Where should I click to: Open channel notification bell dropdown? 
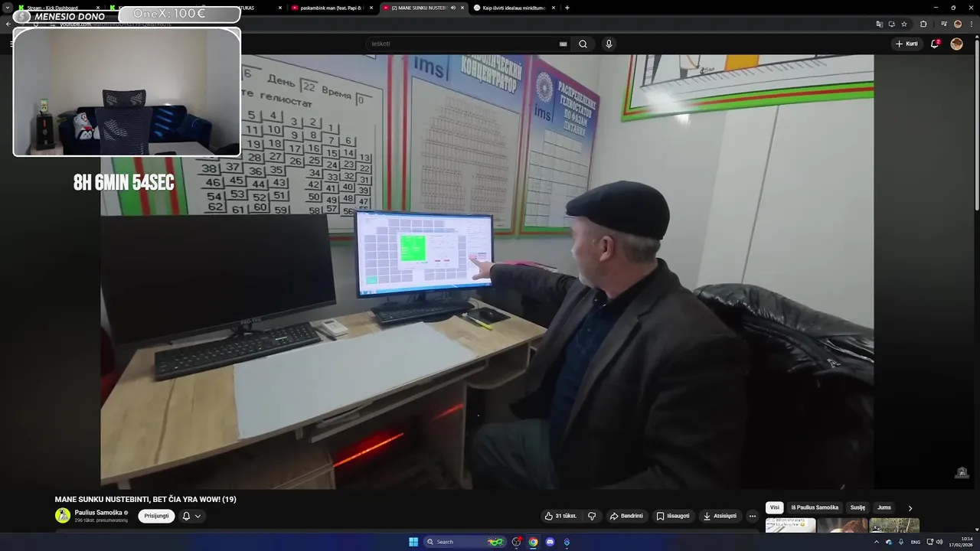click(191, 516)
